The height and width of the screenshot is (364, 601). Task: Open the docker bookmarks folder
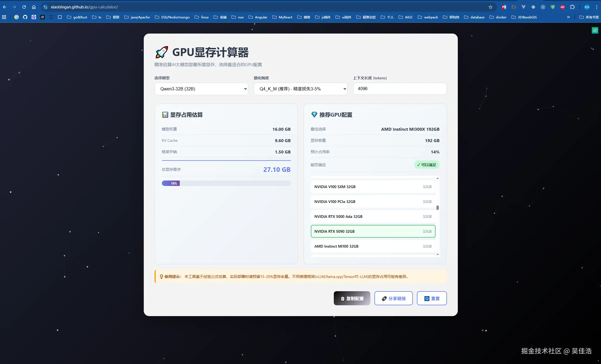click(x=498, y=17)
